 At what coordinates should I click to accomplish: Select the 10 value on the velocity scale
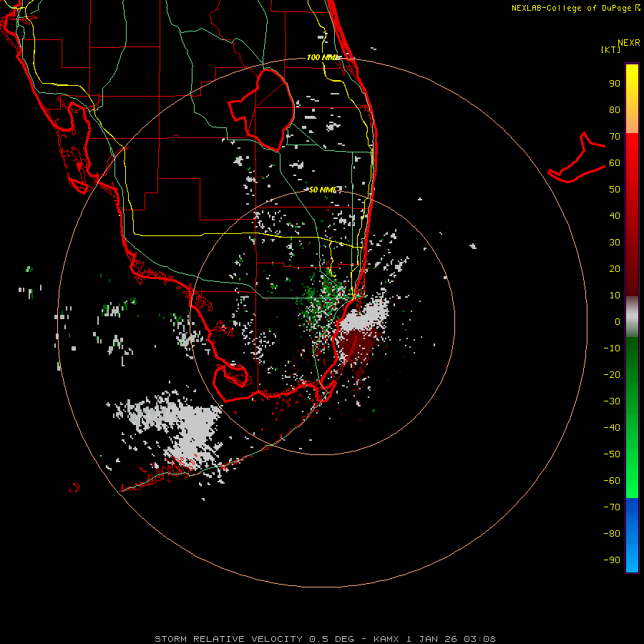pyautogui.click(x=615, y=296)
